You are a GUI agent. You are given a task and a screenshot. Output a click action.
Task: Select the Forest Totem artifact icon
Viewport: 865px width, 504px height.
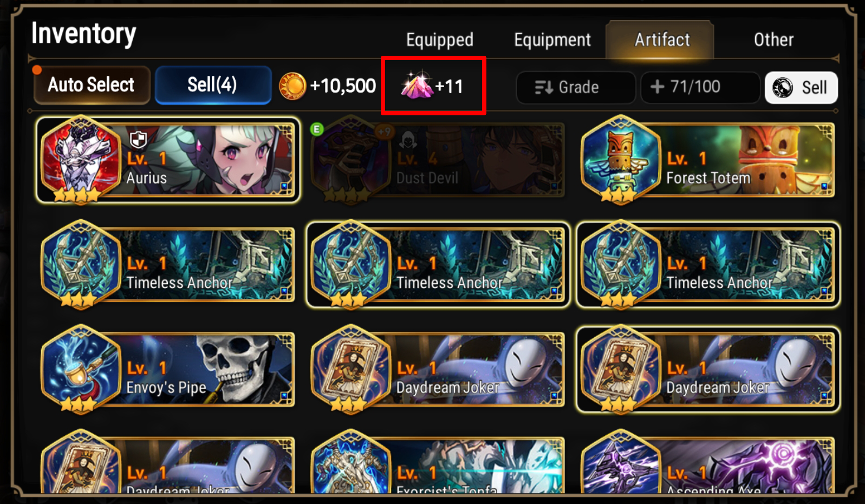[621, 159]
